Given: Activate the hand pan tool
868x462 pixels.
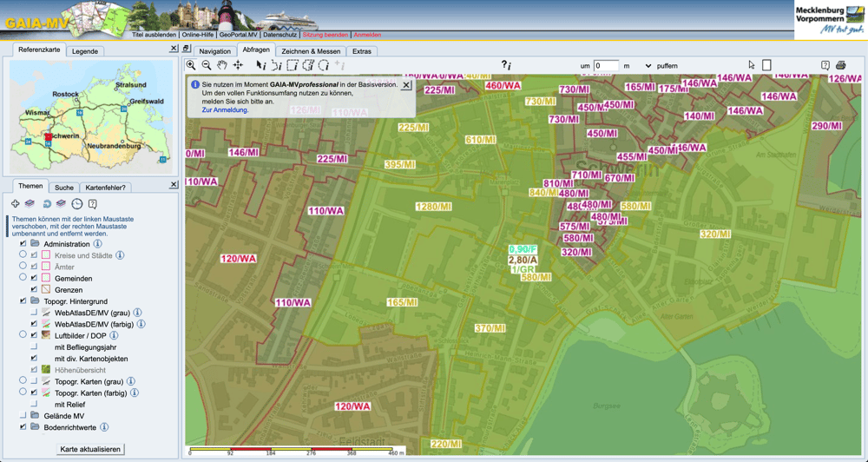Looking at the screenshot, I should (222, 65).
